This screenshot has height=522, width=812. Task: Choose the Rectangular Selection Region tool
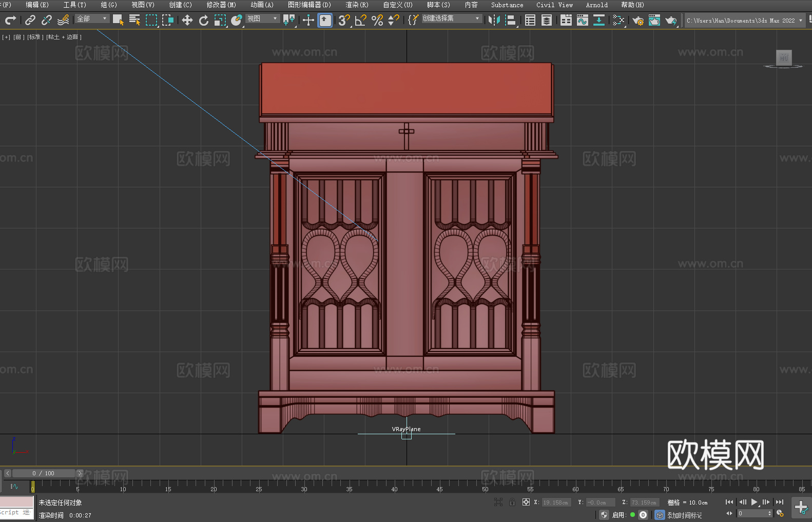(151, 20)
